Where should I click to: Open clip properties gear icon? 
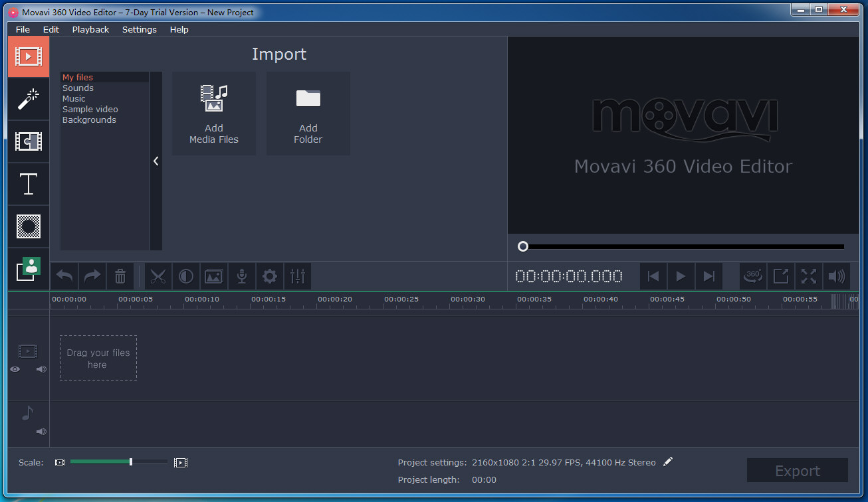tap(270, 276)
